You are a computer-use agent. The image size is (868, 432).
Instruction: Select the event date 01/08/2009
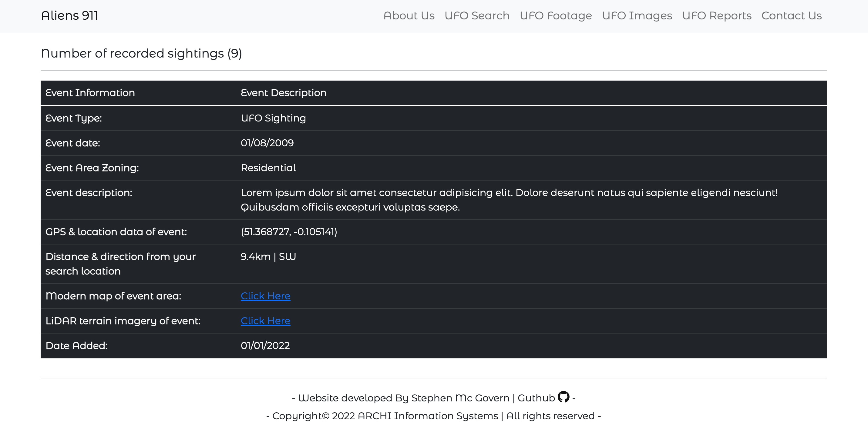click(x=267, y=143)
